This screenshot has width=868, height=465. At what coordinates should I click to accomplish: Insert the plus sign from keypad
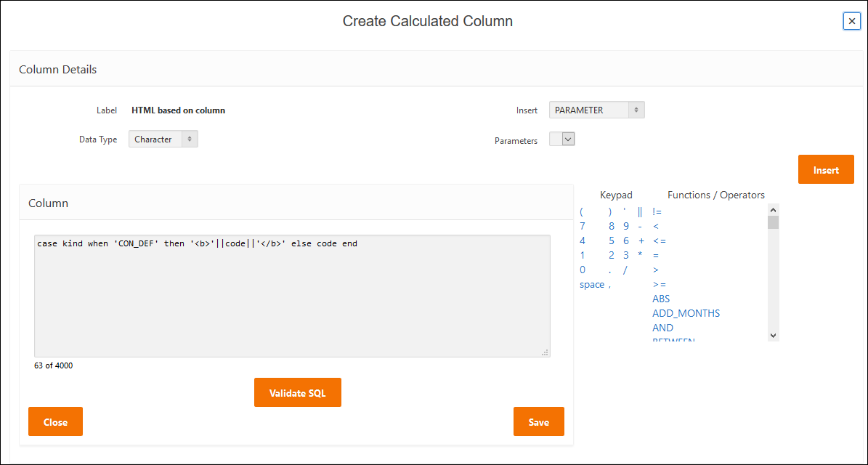tap(641, 241)
